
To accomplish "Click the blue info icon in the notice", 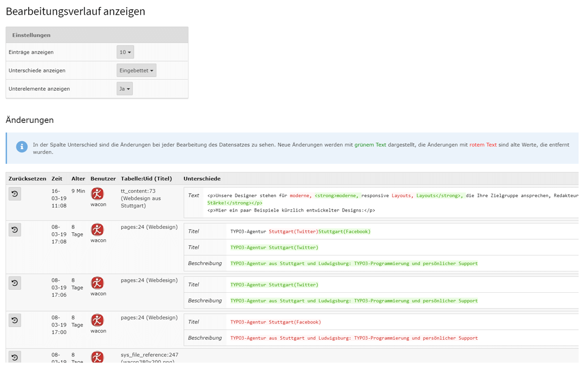I will click(x=22, y=147).
